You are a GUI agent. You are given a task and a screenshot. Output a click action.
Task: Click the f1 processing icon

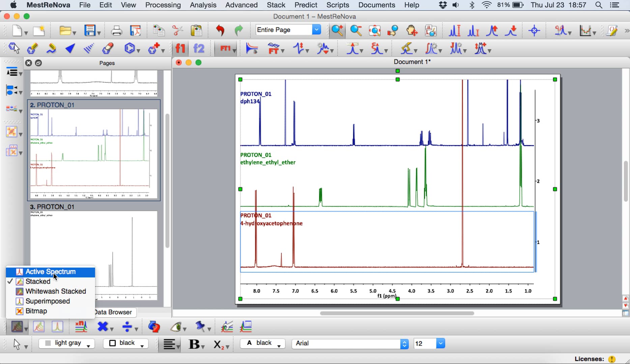[180, 48]
